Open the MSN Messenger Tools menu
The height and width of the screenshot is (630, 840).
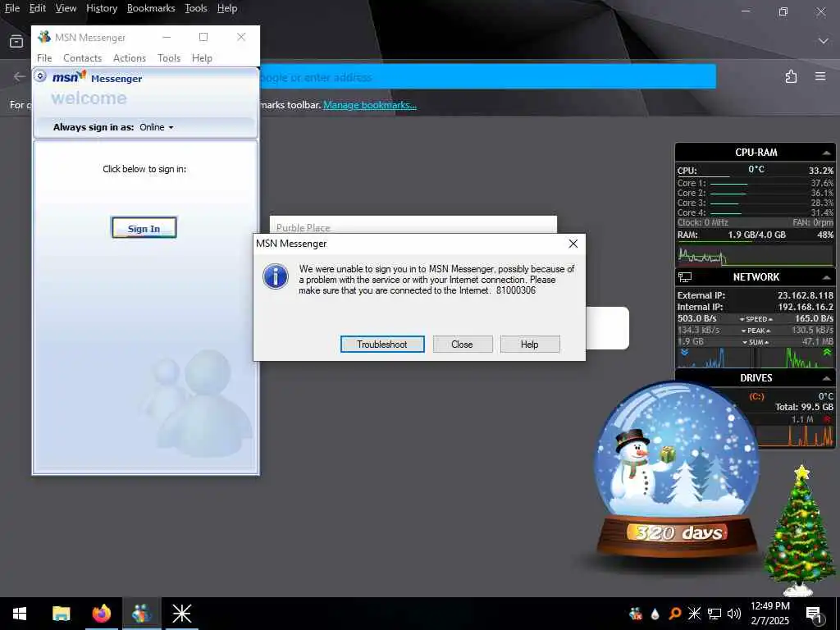(169, 58)
